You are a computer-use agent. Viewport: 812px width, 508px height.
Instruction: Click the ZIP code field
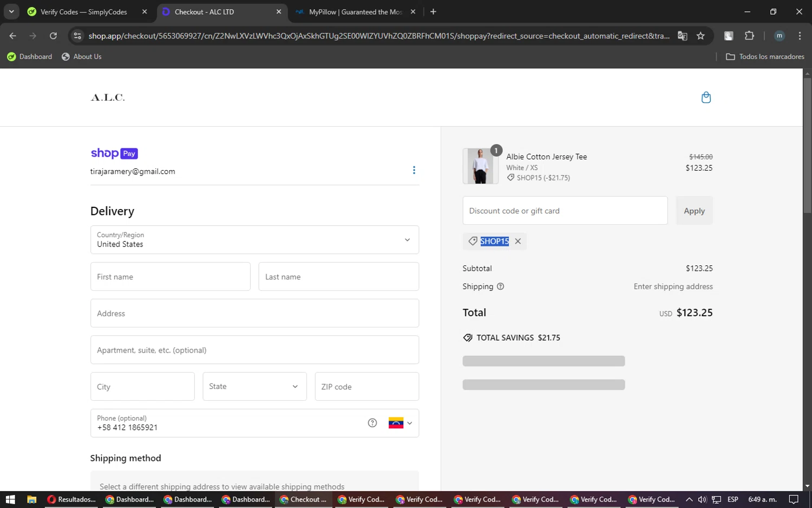point(367,387)
